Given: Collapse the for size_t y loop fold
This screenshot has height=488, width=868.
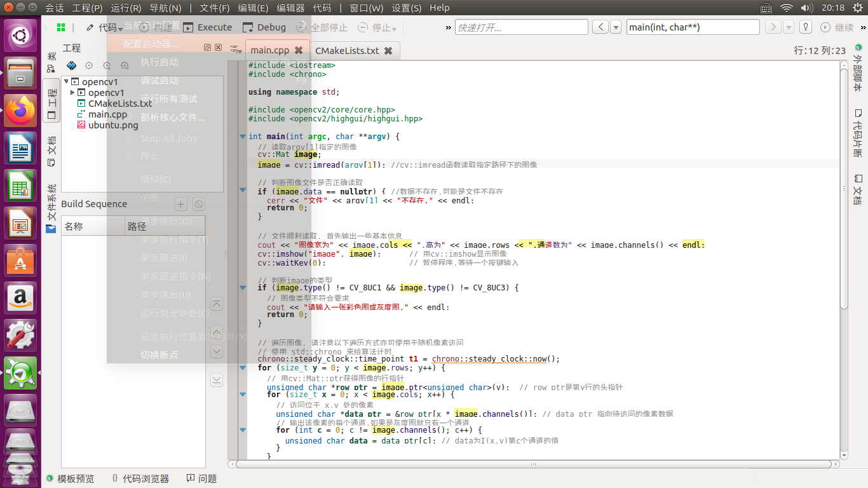Looking at the screenshot, I should click(x=243, y=368).
